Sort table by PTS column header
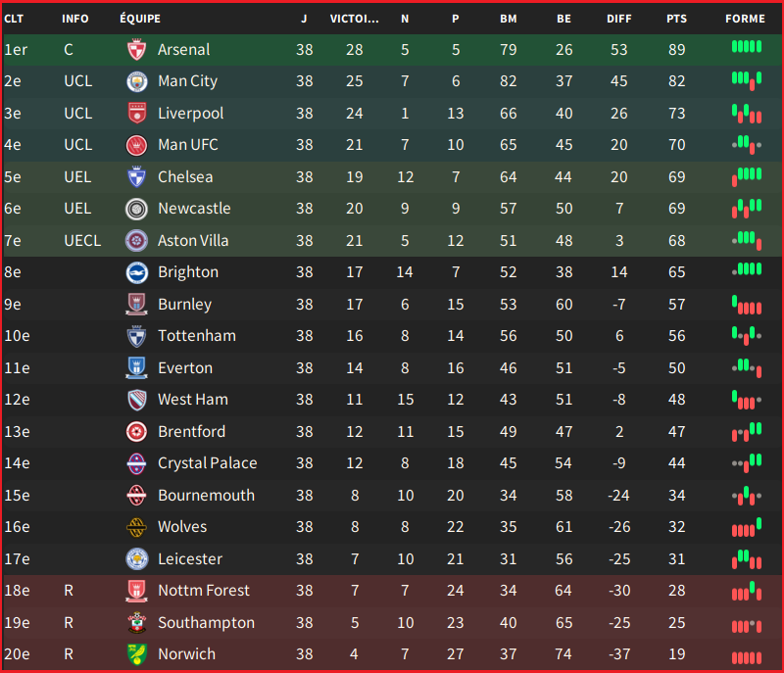 (x=676, y=19)
